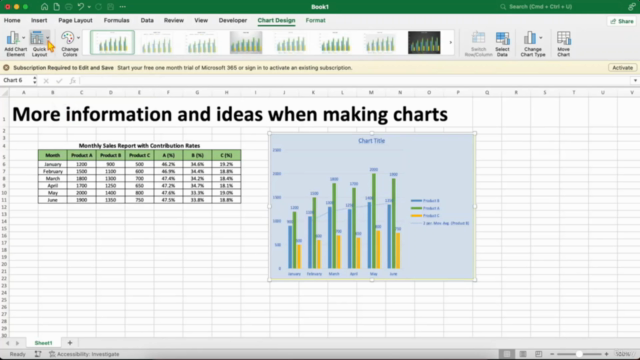This screenshot has height=360, width=640.
Task: Select the first chart style thumbnail
Action: (x=112, y=42)
